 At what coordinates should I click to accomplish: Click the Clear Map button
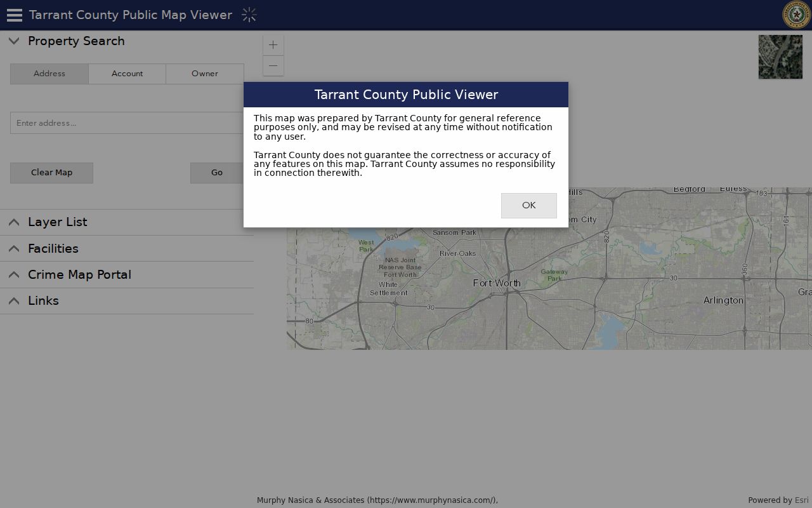click(x=51, y=173)
